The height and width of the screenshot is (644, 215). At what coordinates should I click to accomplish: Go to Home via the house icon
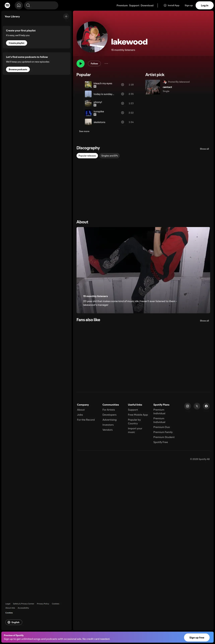(19, 5)
